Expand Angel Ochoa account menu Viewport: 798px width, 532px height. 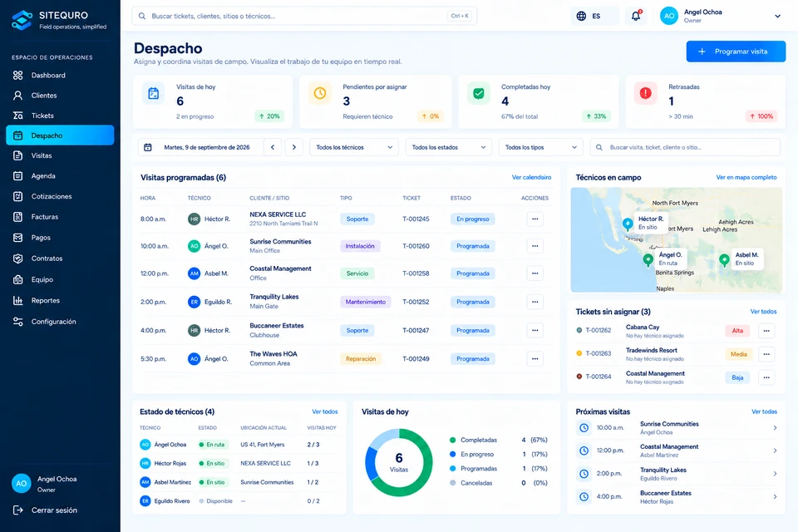777,16
